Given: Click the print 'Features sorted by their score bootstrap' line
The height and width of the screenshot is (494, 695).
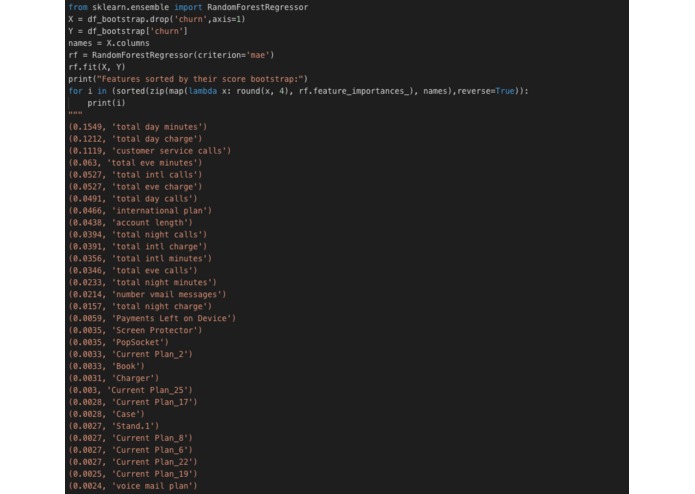Looking at the screenshot, I should click(x=188, y=79).
